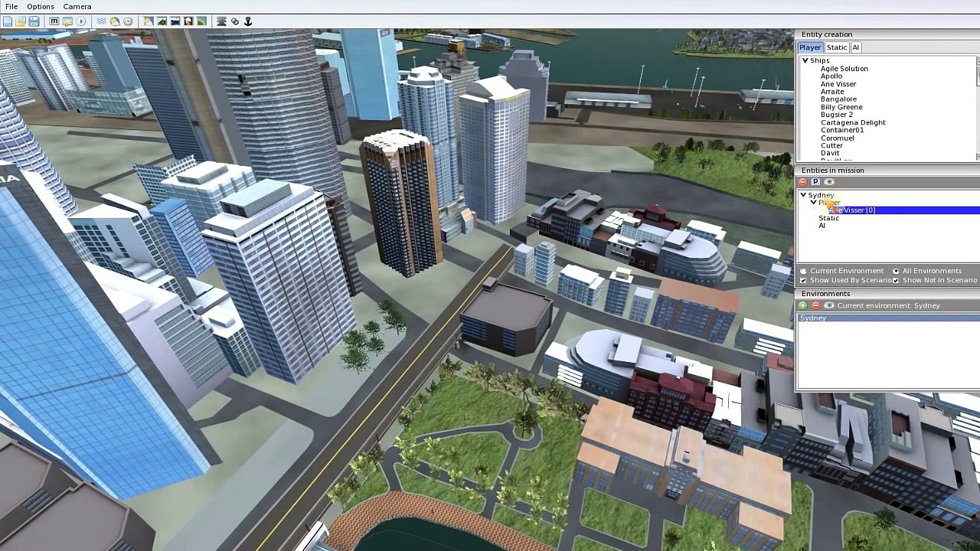Click the portrait thumbnail toolbar icon

pyautogui.click(x=188, y=21)
